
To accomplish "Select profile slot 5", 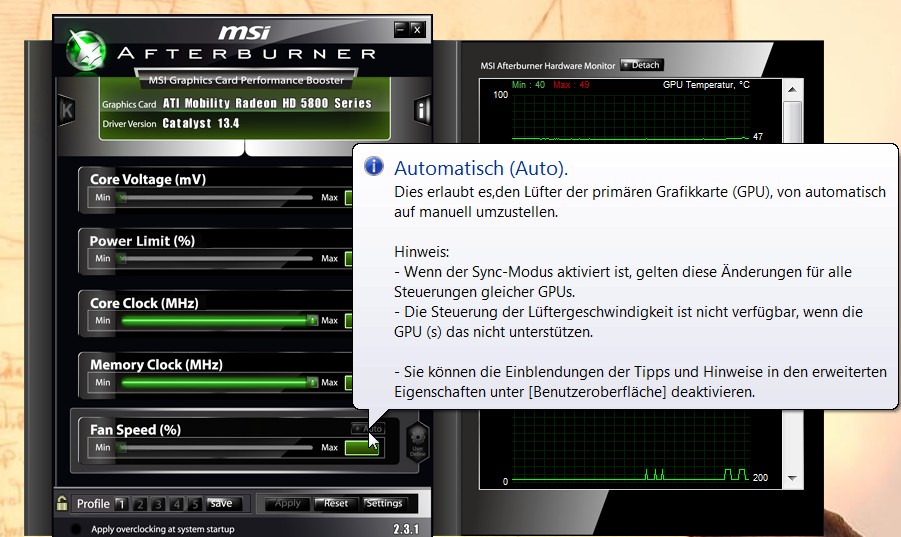I will [x=195, y=504].
